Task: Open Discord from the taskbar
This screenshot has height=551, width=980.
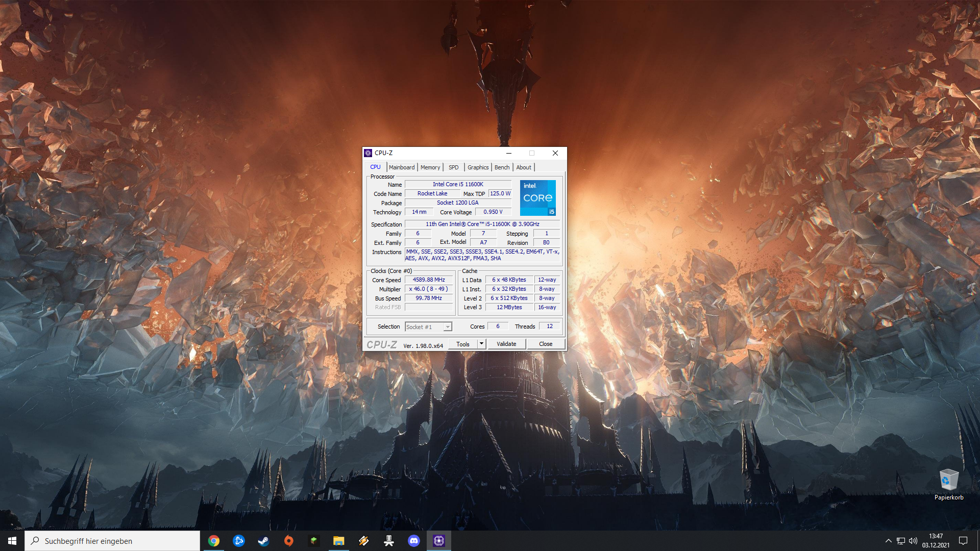Action: click(414, 541)
